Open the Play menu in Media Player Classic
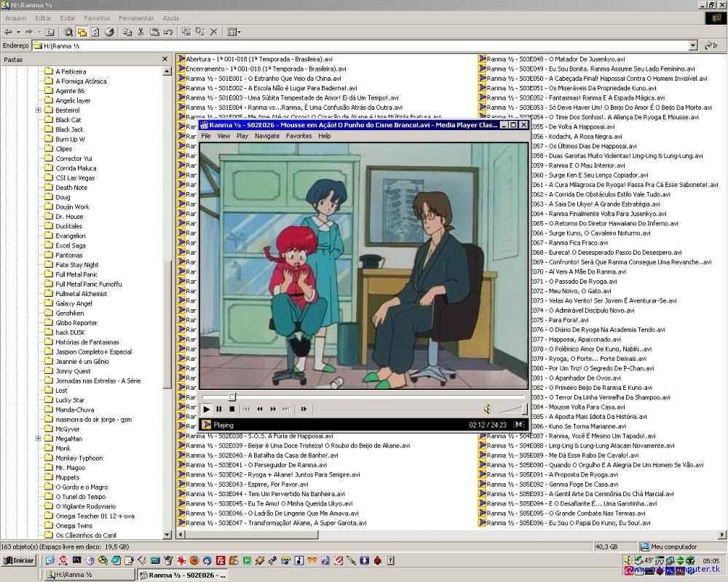 pyautogui.click(x=242, y=136)
